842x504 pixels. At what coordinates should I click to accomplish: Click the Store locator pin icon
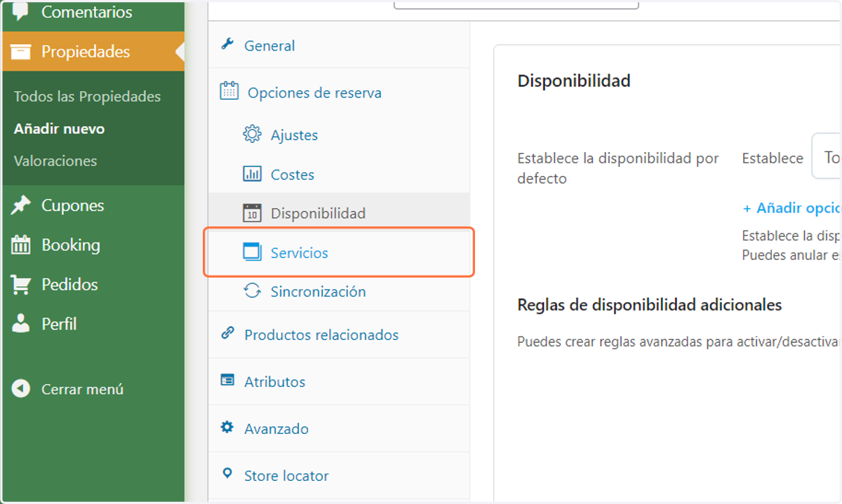click(x=227, y=474)
